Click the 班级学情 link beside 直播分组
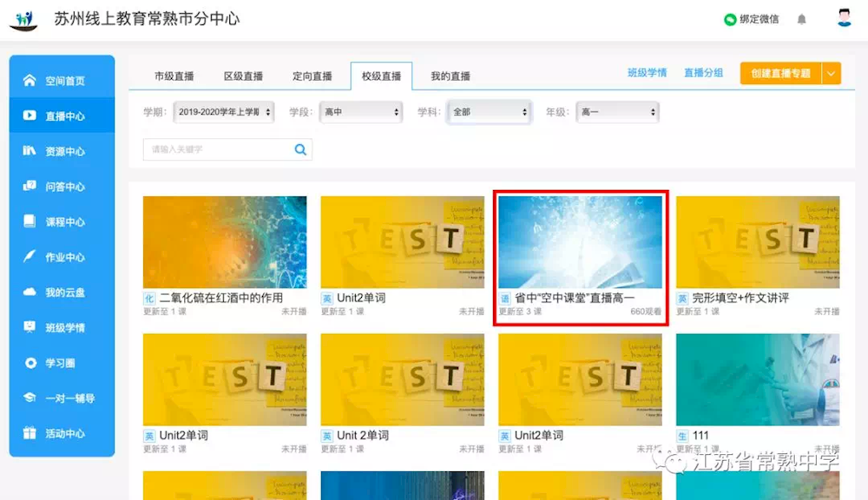 648,73
